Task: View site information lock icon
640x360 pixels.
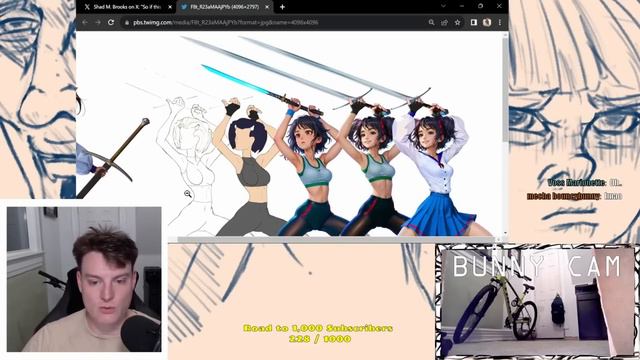Action: click(127, 22)
